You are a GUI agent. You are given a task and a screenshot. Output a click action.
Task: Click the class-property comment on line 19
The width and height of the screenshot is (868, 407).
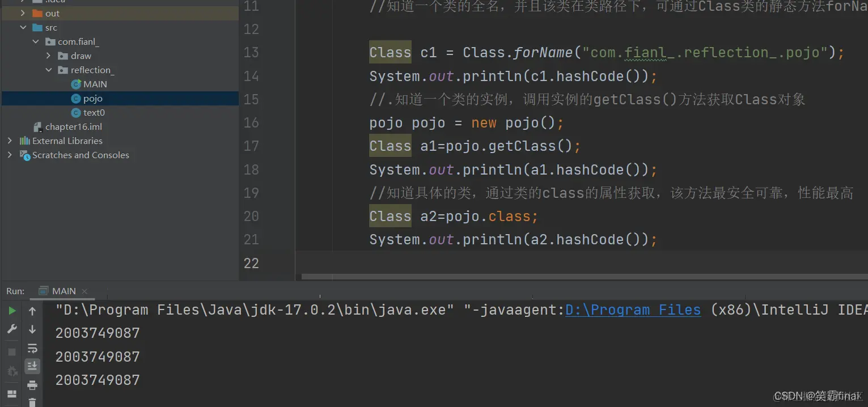click(x=611, y=193)
